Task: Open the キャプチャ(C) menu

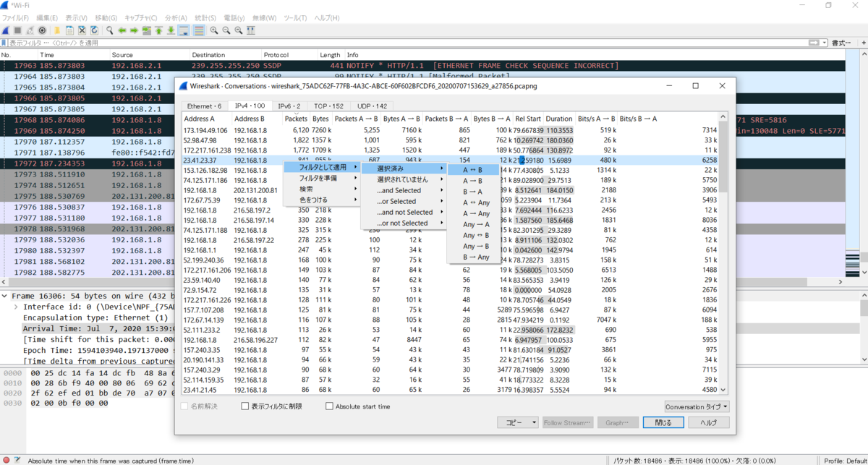Action: click(x=141, y=17)
